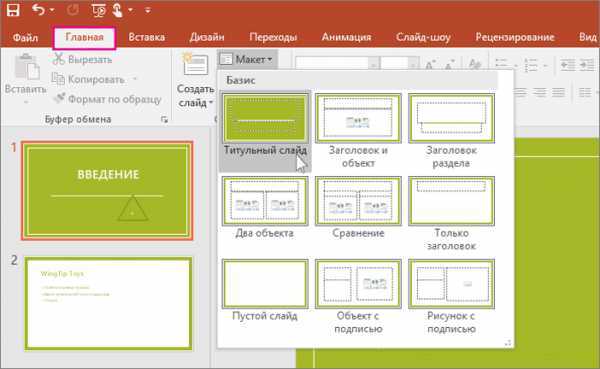Select slide 2 thumbnail WingTip Toys
Image resolution: width=600 pixels, height=369 pixels.
pos(108,303)
